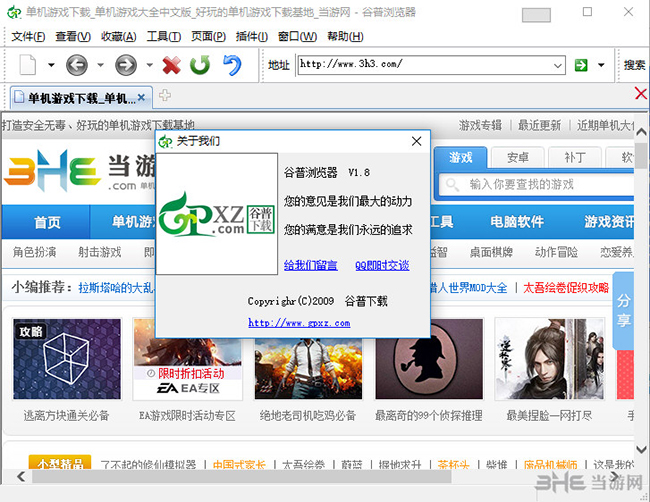This screenshot has width=650, height=502.
Task: Click the 给我们留言 link
Action: coord(310,265)
